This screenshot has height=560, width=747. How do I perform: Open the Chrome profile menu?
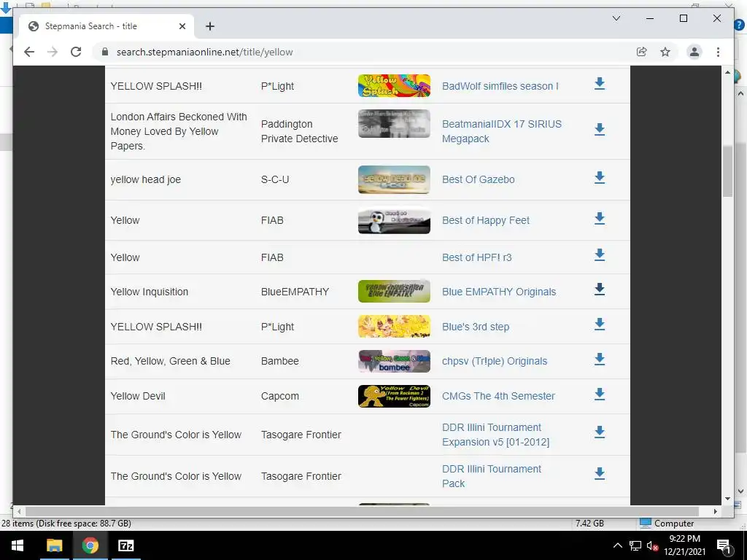coord(694,52)
